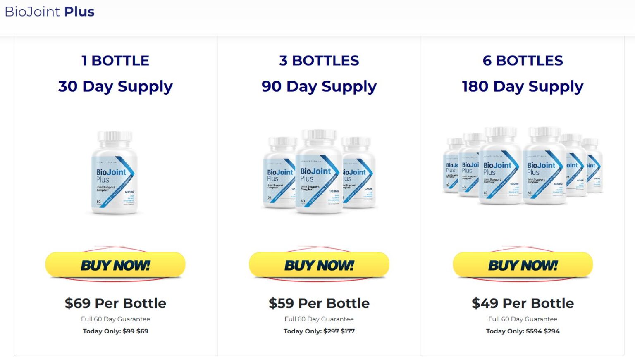This screenshot has height=364, width=635.
Task: Select the three bottles product image
Action: pyautogui.click(x=319, y=171)
